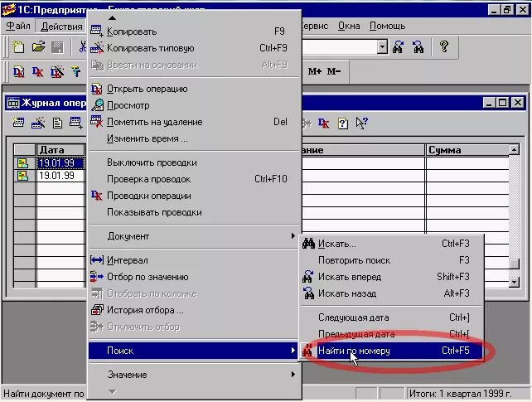
Task: Select the second row 19.01.99 date cell
Action: (x=60, y=176)
